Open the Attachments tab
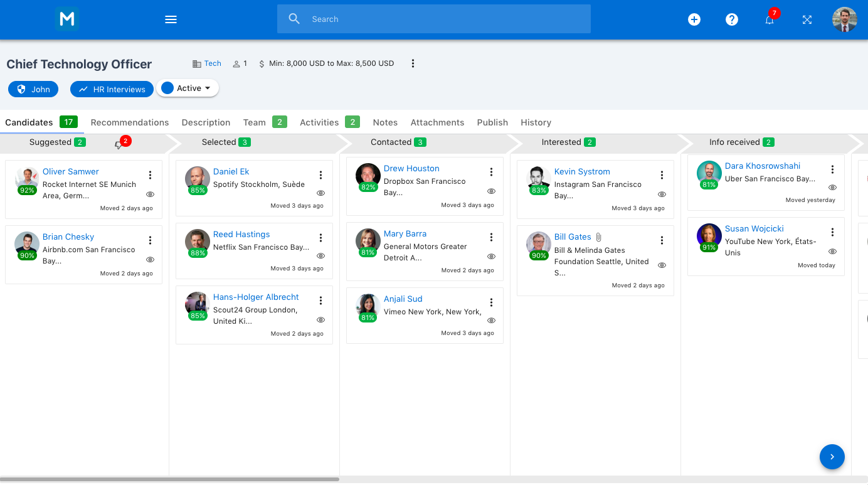The width and height of the screenshot is (868, 485). pyautogui.click(x=437, y=122)
